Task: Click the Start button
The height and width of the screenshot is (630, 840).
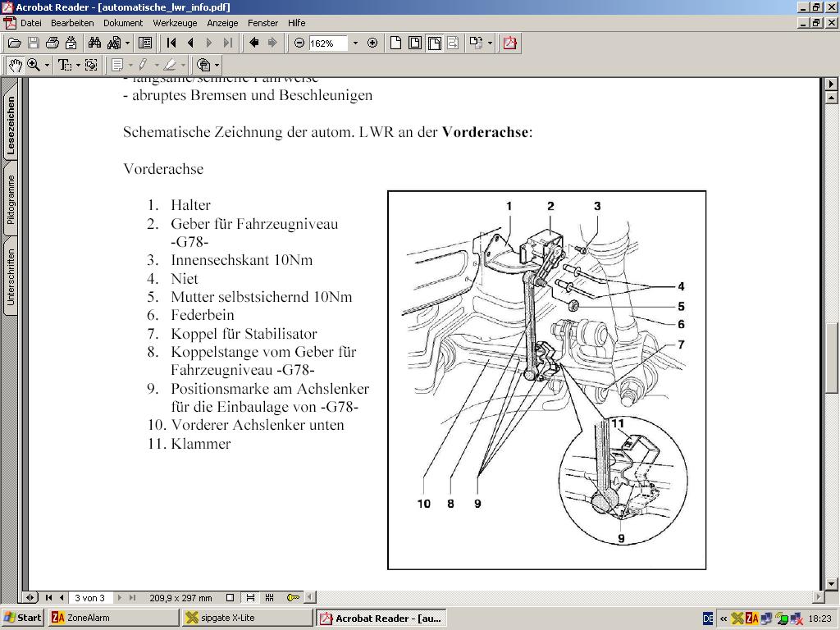Action: [x=23, y=618]
